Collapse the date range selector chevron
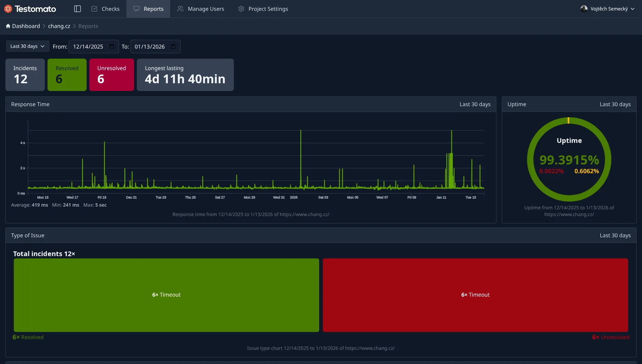The width and height of the screenshot is (642, 364). (x=43, y=47)
